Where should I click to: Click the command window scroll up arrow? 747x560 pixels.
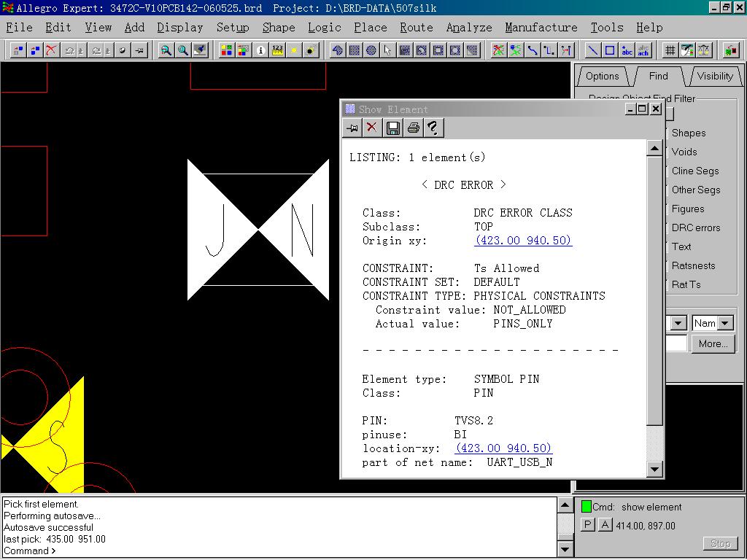tap(565, 505)
